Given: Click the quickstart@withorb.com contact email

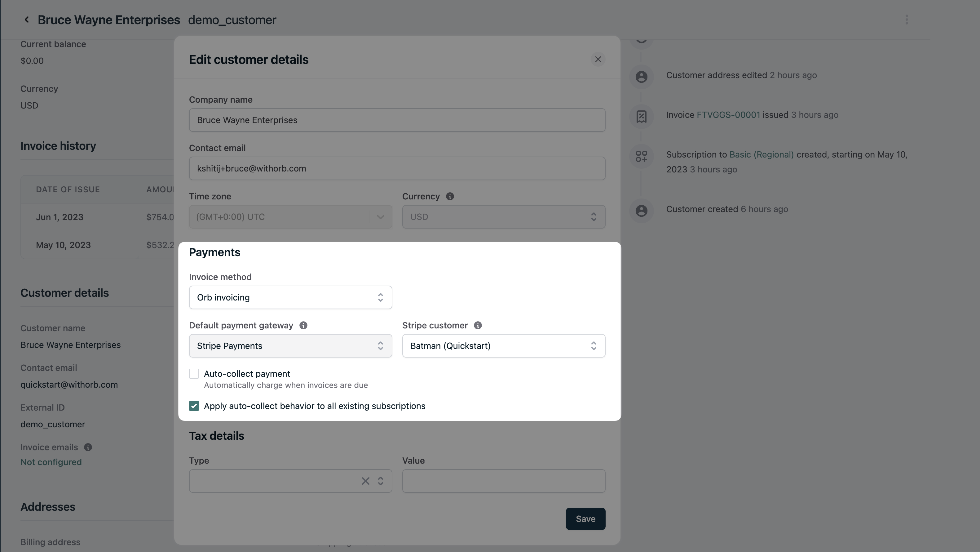Looking at the screenshot, I should (69, 385).
